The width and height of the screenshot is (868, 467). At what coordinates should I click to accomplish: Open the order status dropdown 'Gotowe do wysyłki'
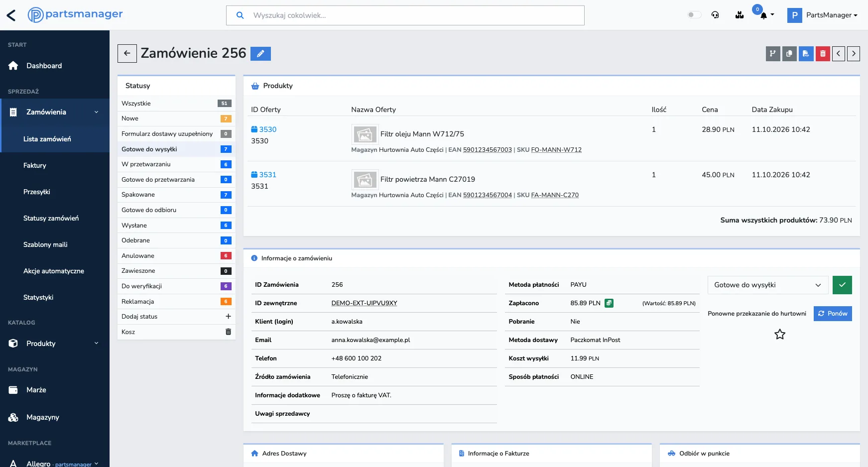tap(768, 285)
